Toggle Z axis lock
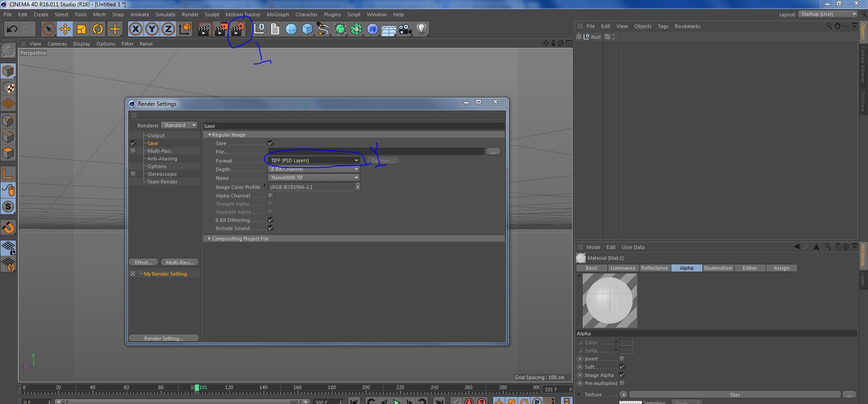Screen dimensions: 868x404 click(168, 29)
